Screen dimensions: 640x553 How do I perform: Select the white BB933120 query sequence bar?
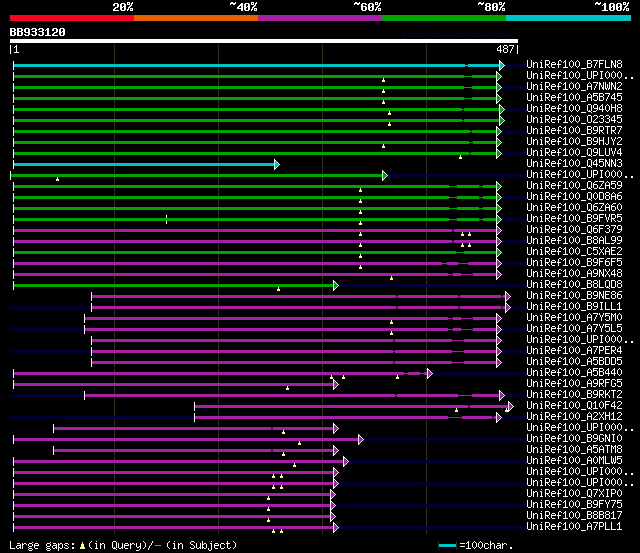click(264, 41)
